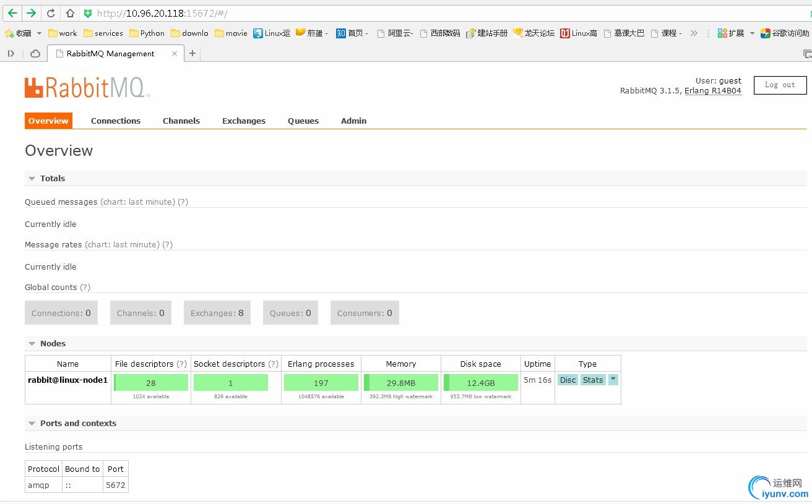Open the Queues tab
Image resolution: width=812 pixels, height=504 pixels.
click(303, 121)
